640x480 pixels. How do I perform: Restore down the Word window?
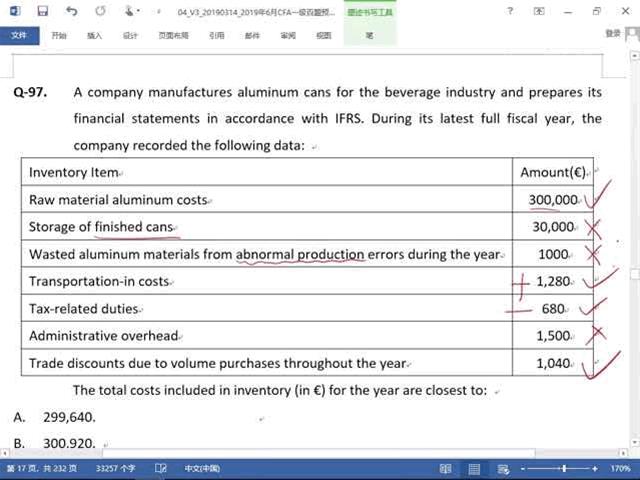(x=597, y=11)
